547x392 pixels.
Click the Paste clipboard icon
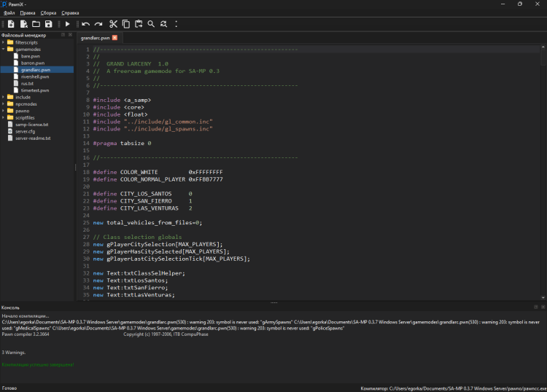[x=139, y=24]
